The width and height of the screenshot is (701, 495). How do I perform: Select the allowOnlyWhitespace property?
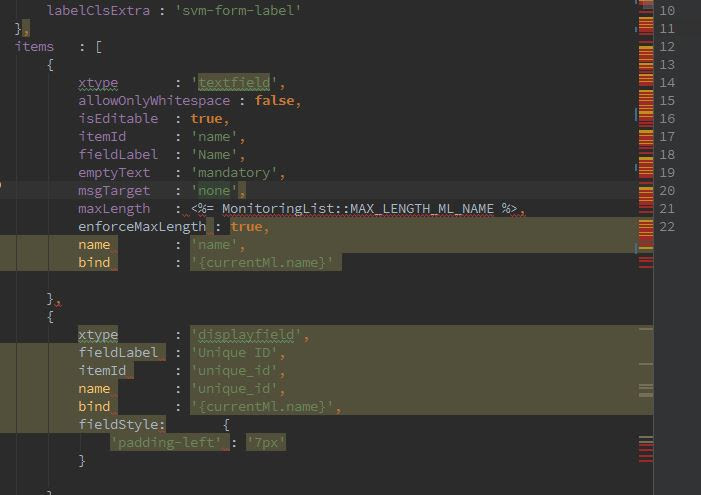154,101
